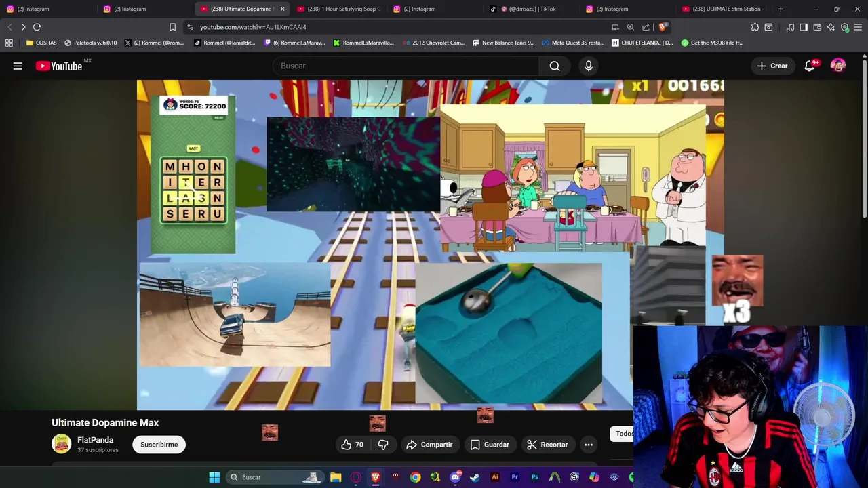Go to the YouTube home logo
868x488 pixels.
point(60,66)
